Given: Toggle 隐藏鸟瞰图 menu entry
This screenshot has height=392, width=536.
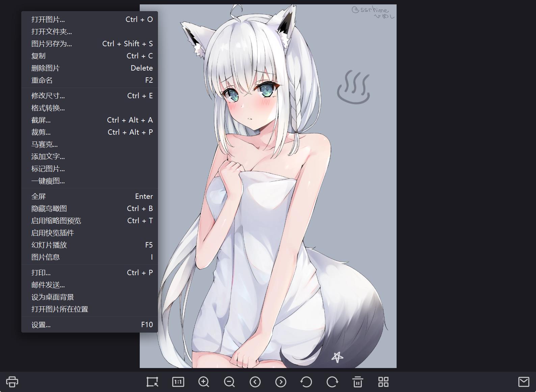Looking at the screenshot, I should coord(89,209).
